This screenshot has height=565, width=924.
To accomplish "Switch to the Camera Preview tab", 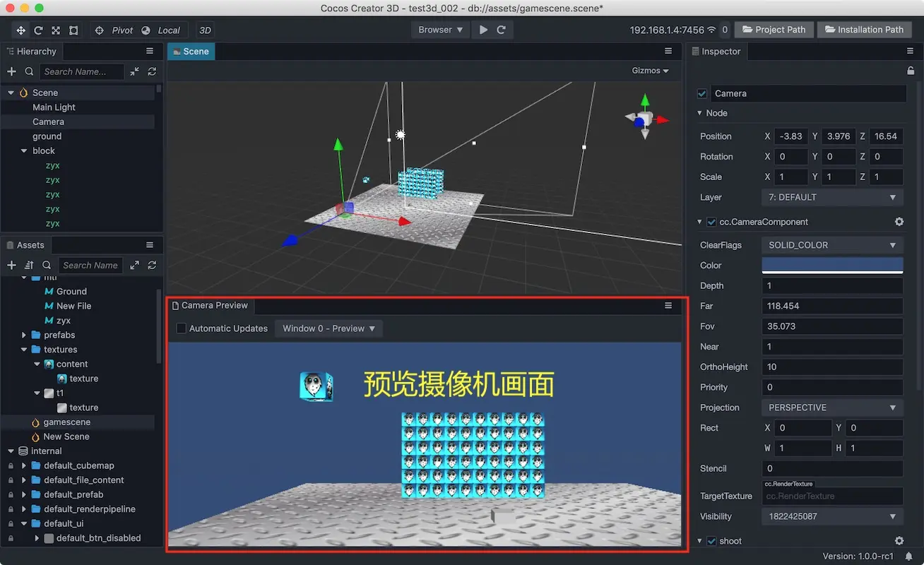I will [211, 306].
